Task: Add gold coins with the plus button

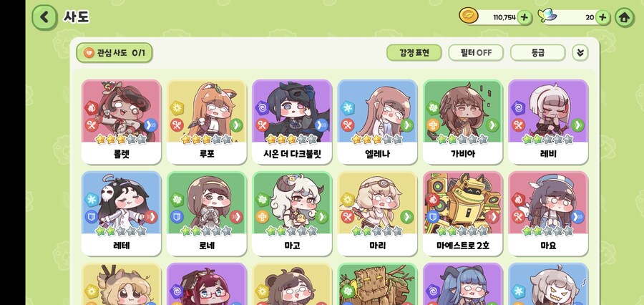Action: click(x=524, y=17)
